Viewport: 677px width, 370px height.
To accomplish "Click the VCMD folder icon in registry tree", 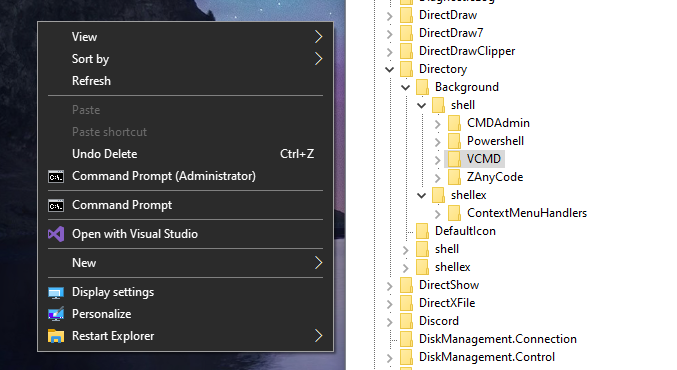I will (454, 159).
